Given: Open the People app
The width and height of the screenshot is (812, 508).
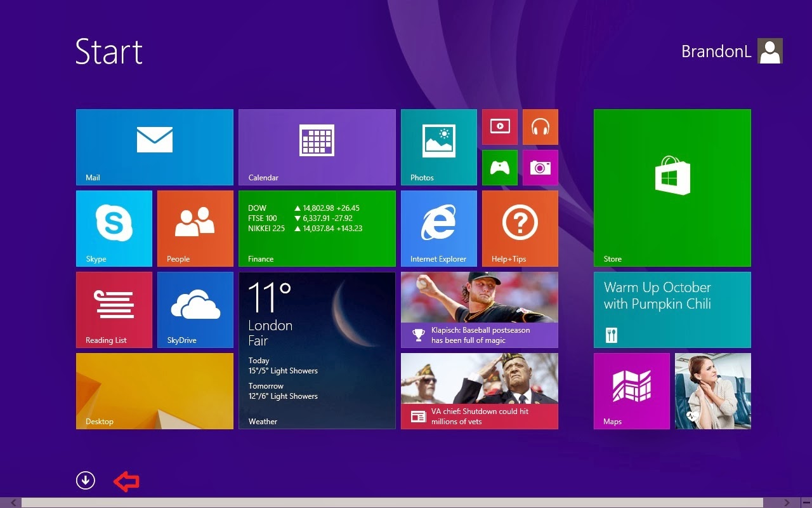Looking at the screenshot, I should pos(195,228).
